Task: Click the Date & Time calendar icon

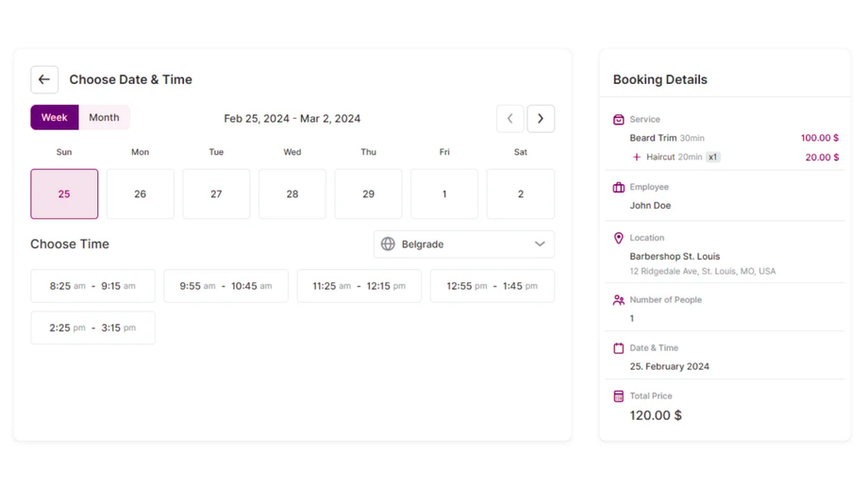Action: click(619, 348)
